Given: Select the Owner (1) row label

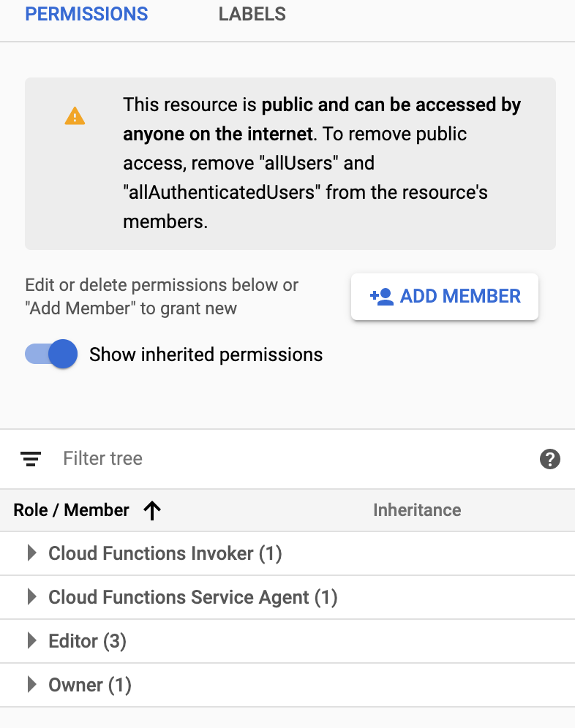Looking at the screenshot, I should point(89,685).
